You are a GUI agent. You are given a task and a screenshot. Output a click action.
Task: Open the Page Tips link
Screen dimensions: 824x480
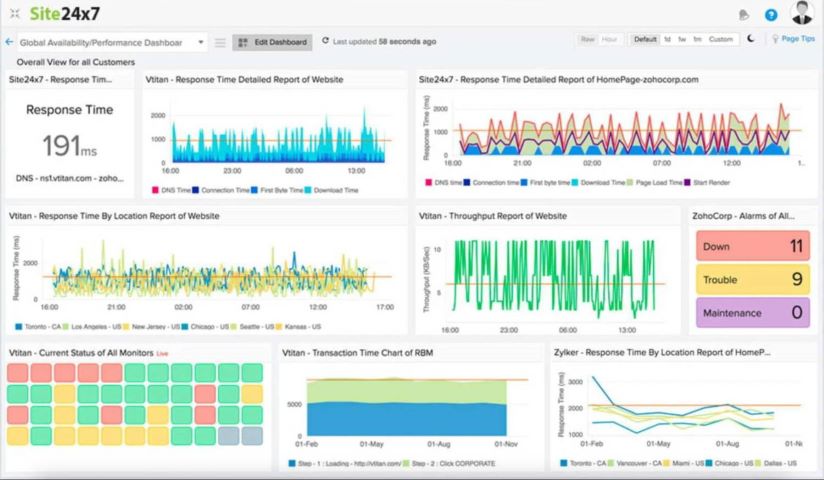798,38
